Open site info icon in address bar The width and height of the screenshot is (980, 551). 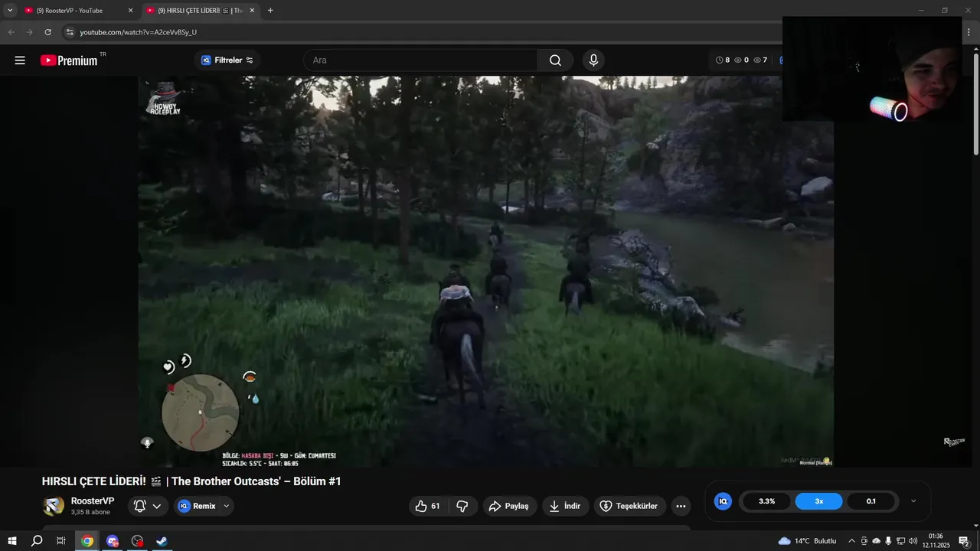[69, 32]
